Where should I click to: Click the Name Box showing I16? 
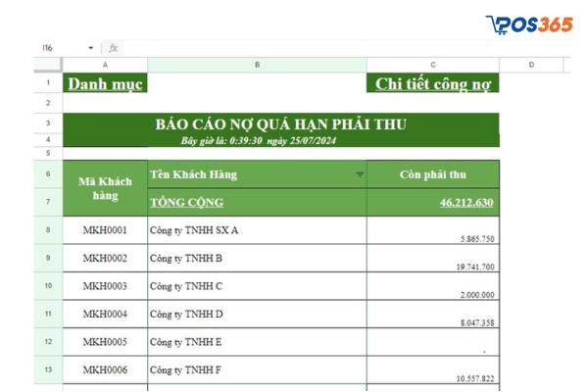click(x=48, y=48)
